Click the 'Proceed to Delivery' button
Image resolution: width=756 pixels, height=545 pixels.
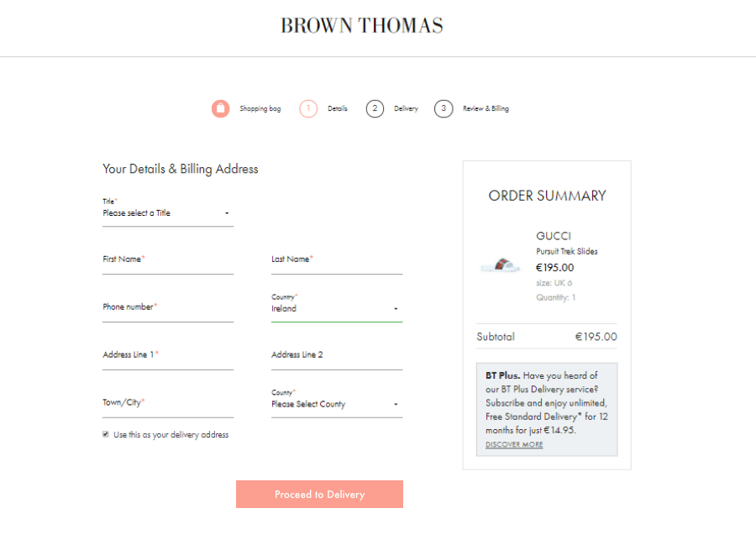[319, 494]
